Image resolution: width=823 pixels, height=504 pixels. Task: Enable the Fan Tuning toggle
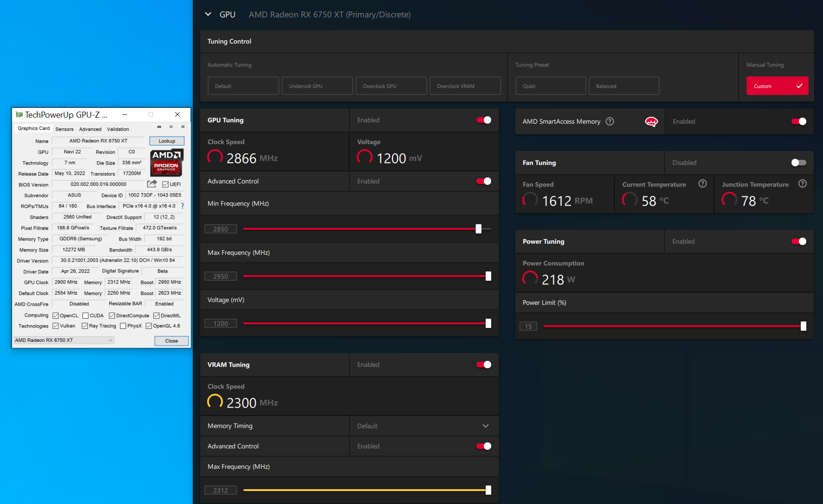(x=799, y=163)
